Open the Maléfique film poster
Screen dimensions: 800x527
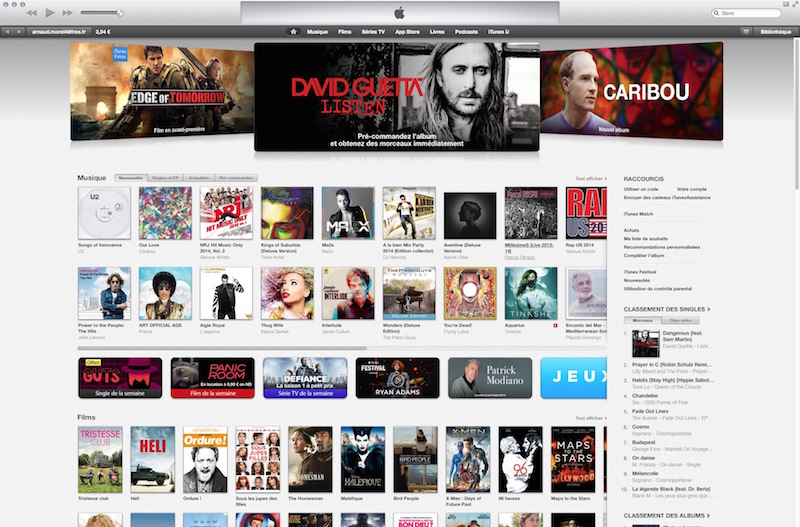pyautogui.click(x=363, y=460)
